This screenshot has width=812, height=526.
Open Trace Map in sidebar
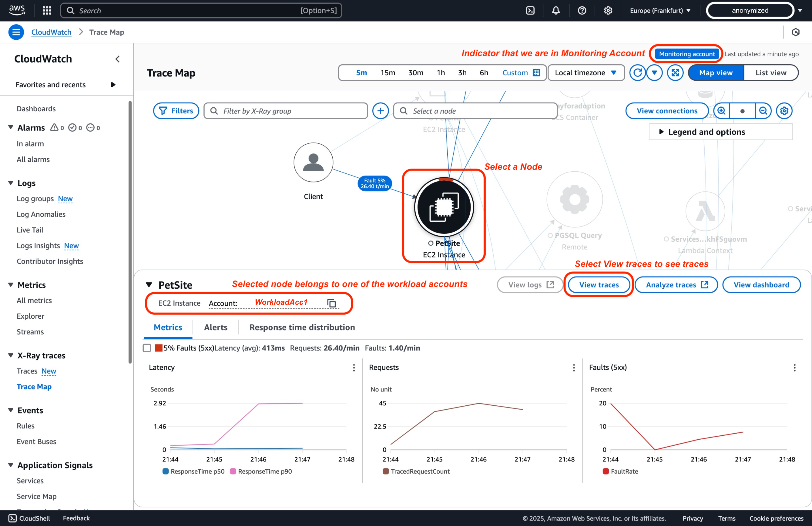(x=34, y=386)
